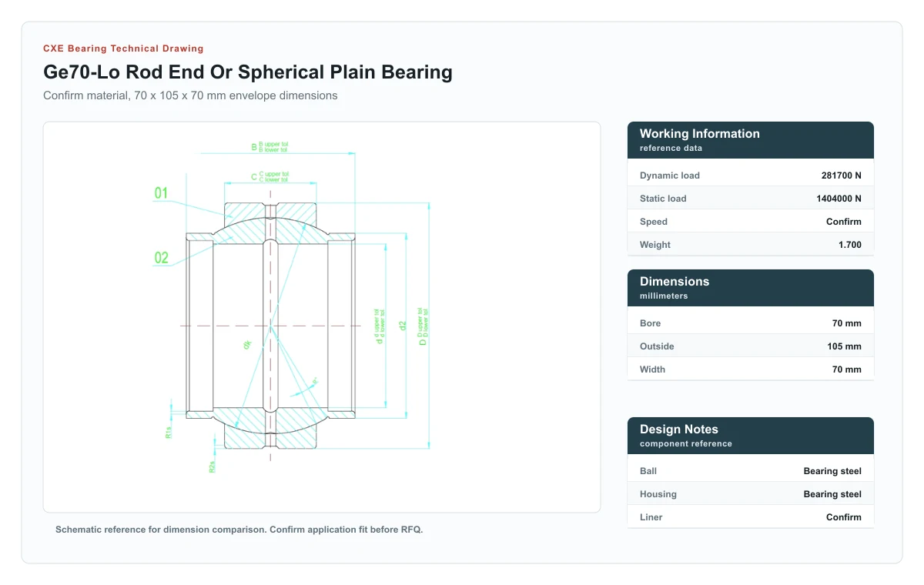Click the bearing technical drawing image
The height and width of the screenshot is (585, 924).
click(x=322, y=317)
